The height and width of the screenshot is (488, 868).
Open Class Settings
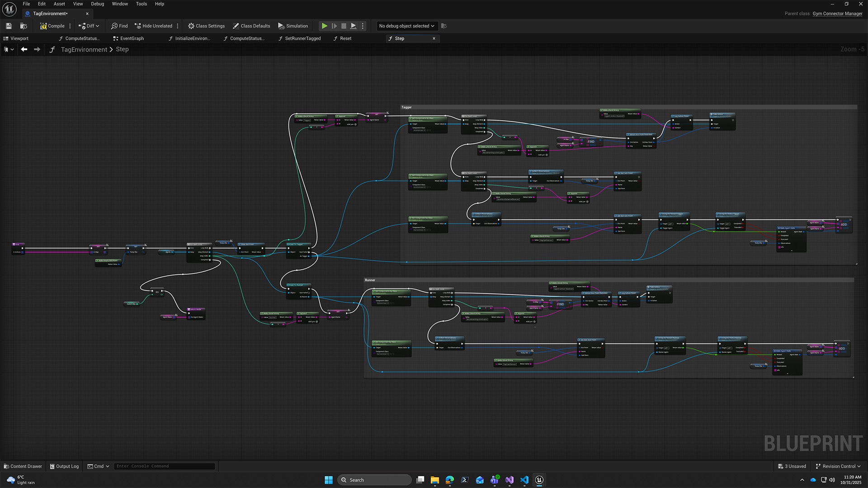coord(206,26)
